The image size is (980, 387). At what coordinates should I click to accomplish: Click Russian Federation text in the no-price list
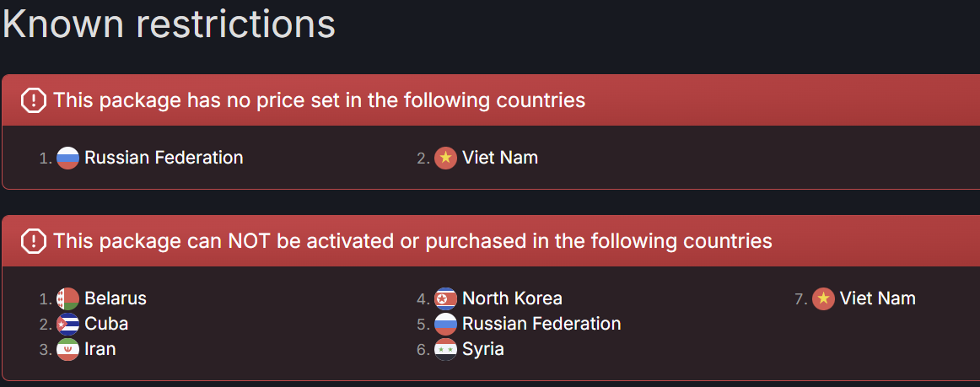164,158
